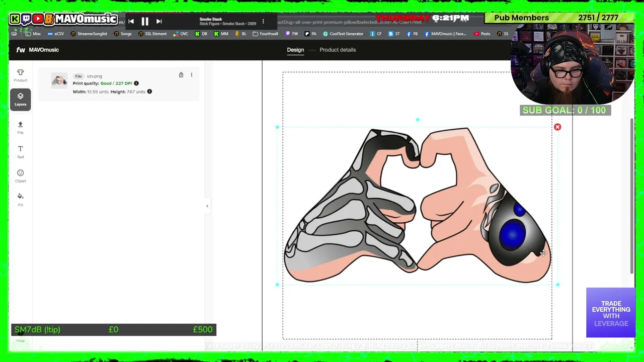
Task: Toggle lock on szv.png layer
Action: [181, 75]
